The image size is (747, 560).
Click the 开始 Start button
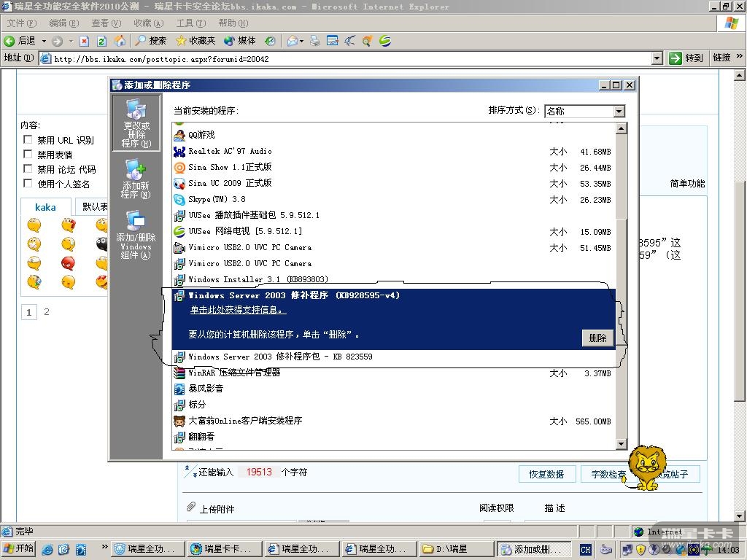coord(19,548)
